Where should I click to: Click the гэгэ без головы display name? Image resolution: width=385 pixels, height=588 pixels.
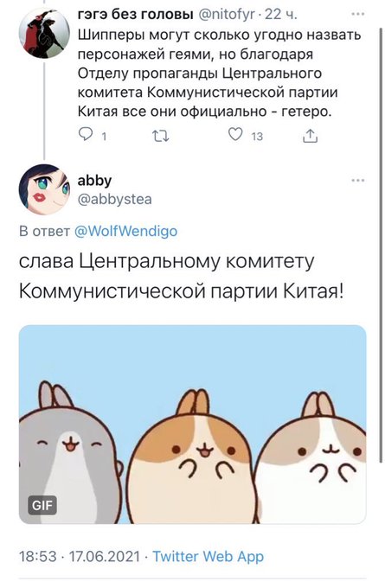point(136,15)
